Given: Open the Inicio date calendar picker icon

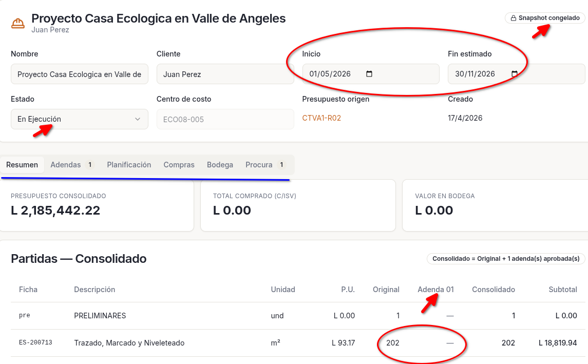Looking at the screenshot, I should point(369,74).
